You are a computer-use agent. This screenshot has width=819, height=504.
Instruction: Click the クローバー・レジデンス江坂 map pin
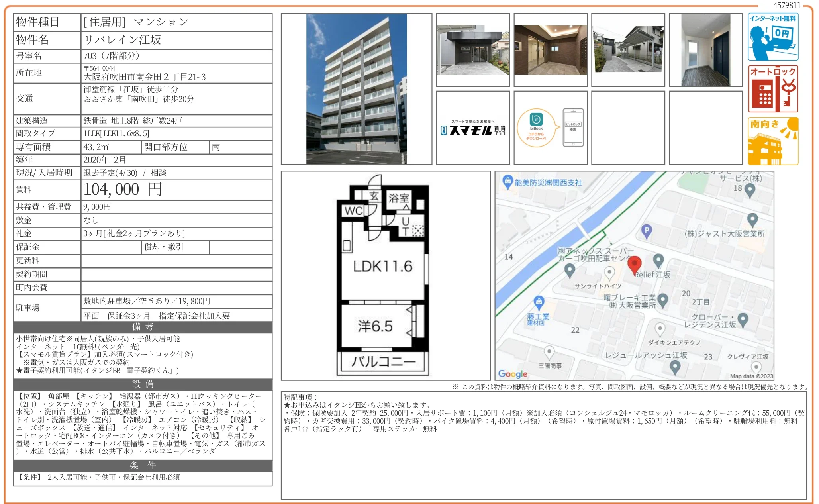tap(743, 319)
